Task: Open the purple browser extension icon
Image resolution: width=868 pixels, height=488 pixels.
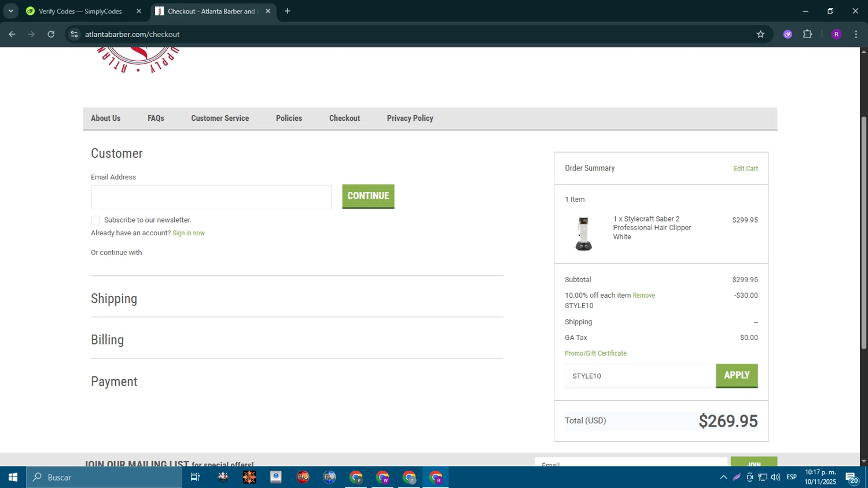Action: [788, 34]
